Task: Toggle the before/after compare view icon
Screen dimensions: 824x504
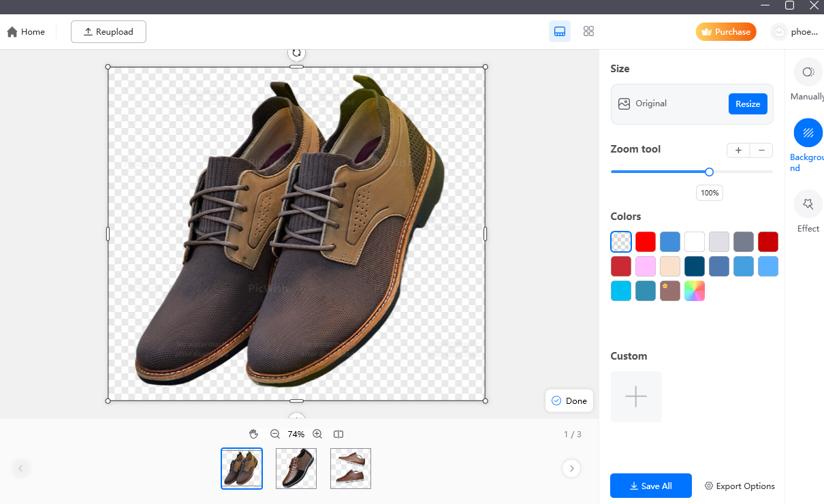Action: click(338, 434)
